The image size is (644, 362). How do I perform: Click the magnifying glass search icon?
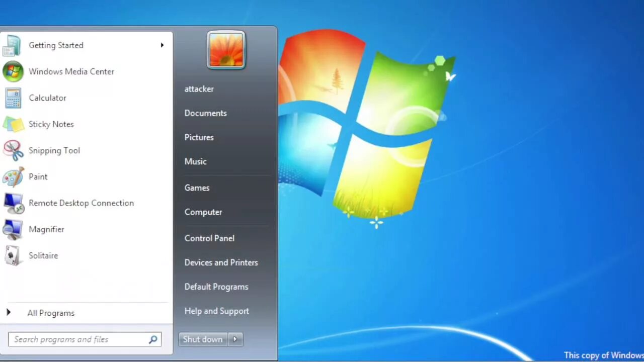pyautogui.click(x=153, y=339)
